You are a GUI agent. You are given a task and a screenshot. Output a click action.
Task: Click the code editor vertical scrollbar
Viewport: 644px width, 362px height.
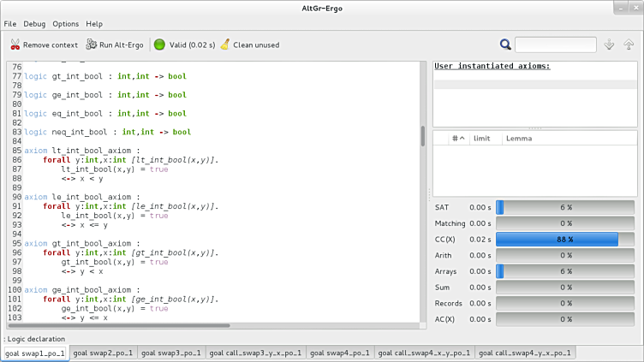tap(422, 137)
